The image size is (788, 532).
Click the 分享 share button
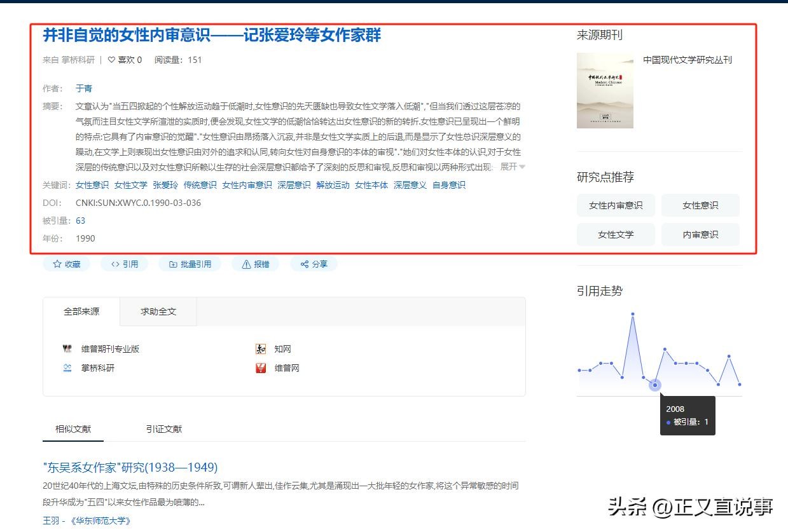click(314, 264)
